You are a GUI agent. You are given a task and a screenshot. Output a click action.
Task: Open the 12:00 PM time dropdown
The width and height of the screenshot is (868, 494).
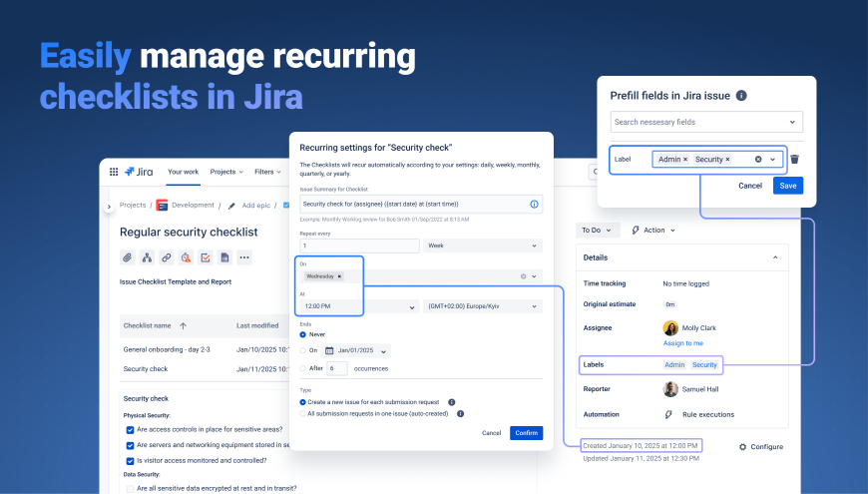point(359,306)
